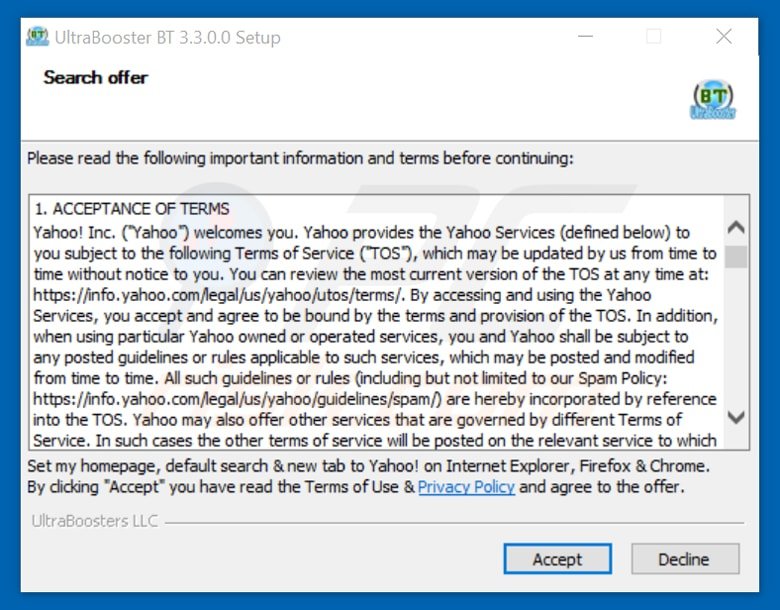Minimize the UltraBooster setup window
The height and width of the screenshot is (610, 780).
(x=585, y=36)
